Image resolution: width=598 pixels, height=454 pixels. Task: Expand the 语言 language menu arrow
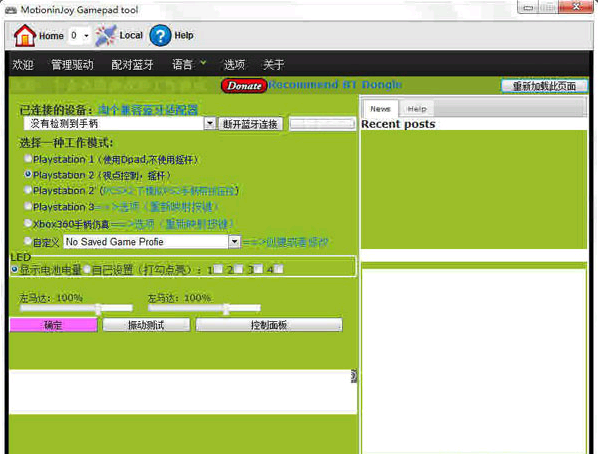(x=203, y=63)
